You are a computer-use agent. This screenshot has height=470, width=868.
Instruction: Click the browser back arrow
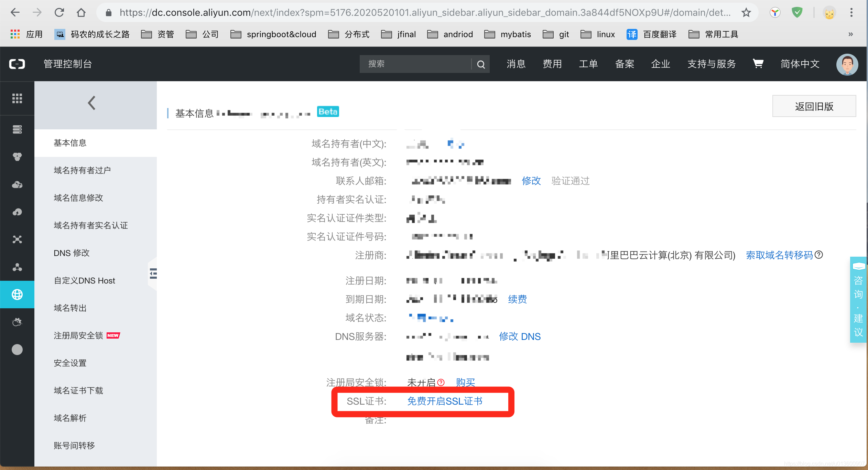point(15,13)
